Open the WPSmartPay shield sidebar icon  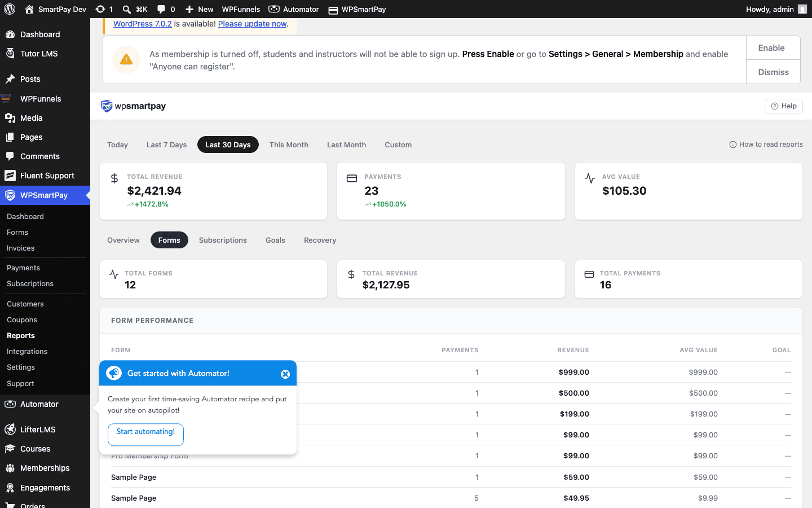pos(10,195)
